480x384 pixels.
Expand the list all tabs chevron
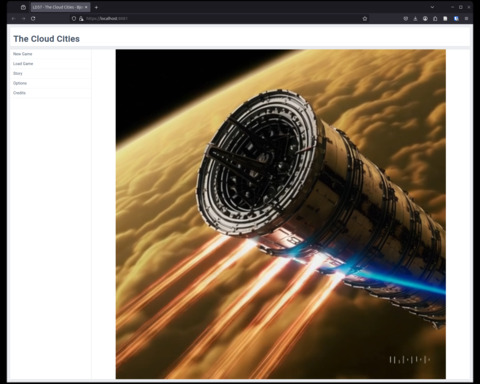coord(432,7)
